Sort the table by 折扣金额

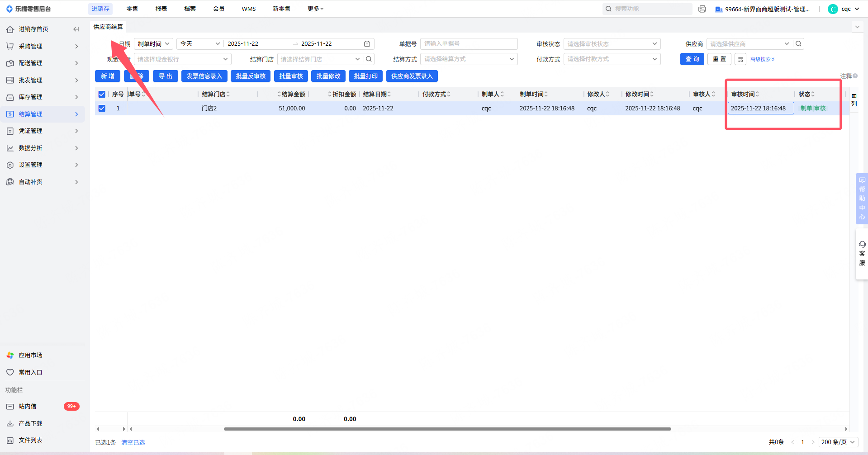click(330, 95)
